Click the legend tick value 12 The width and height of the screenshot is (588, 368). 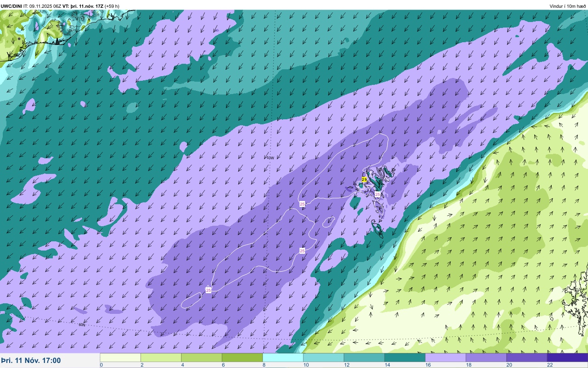[346, 365]
